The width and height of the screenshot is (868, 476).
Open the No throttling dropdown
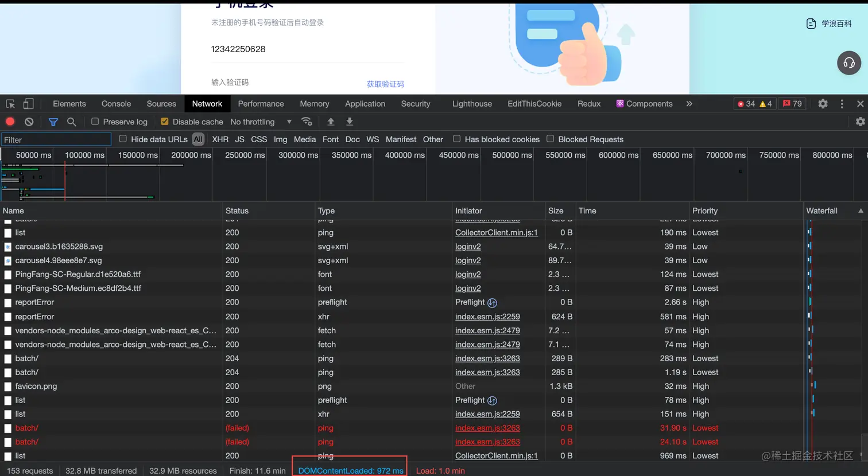(261, 122)
